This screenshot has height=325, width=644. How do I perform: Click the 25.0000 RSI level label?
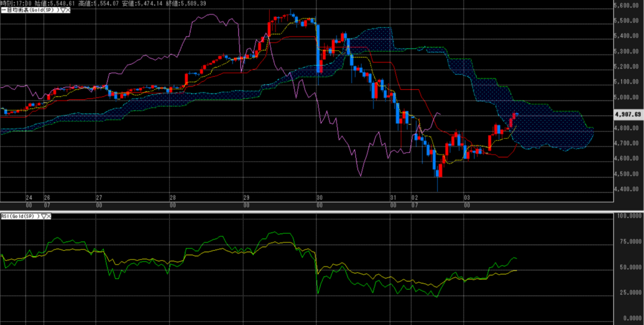(x=628, y=293)
